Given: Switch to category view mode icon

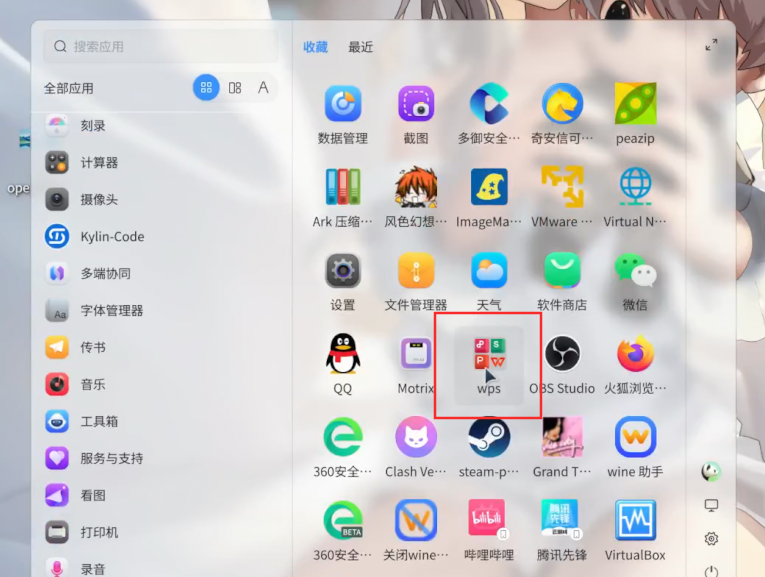Looking at the screenshot, I should (x=235, y=88).
